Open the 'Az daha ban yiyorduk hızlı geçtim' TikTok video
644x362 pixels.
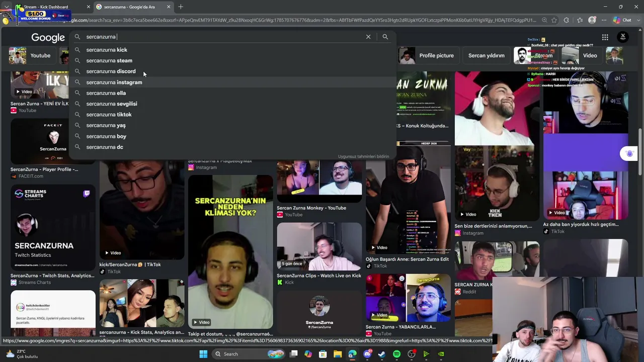(586, 146)
